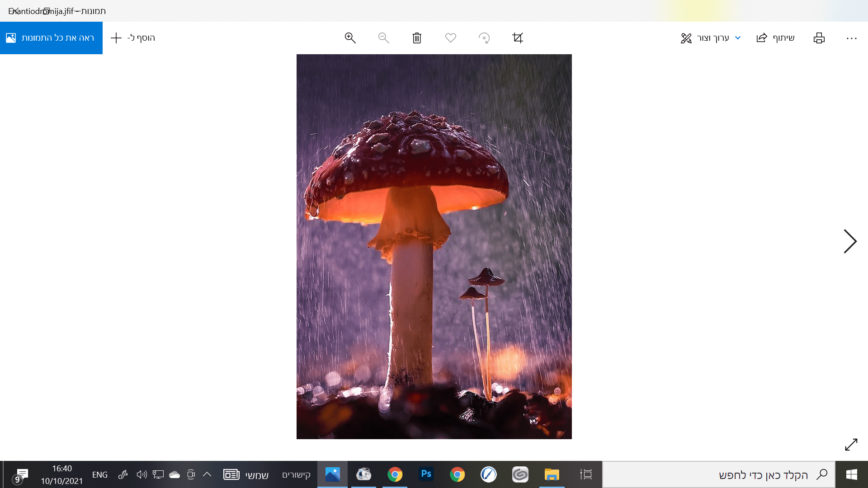Open the three-dots more options menu
The image size is (868, 488).
coord(851,38)
